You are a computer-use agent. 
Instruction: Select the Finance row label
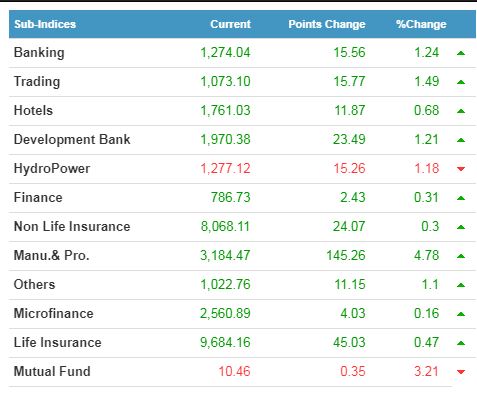click(x=38, y=197)
